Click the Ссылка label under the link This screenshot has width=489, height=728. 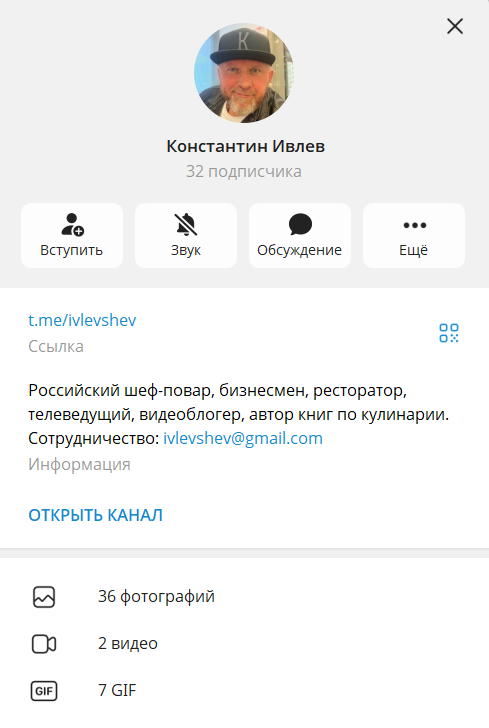56,346
